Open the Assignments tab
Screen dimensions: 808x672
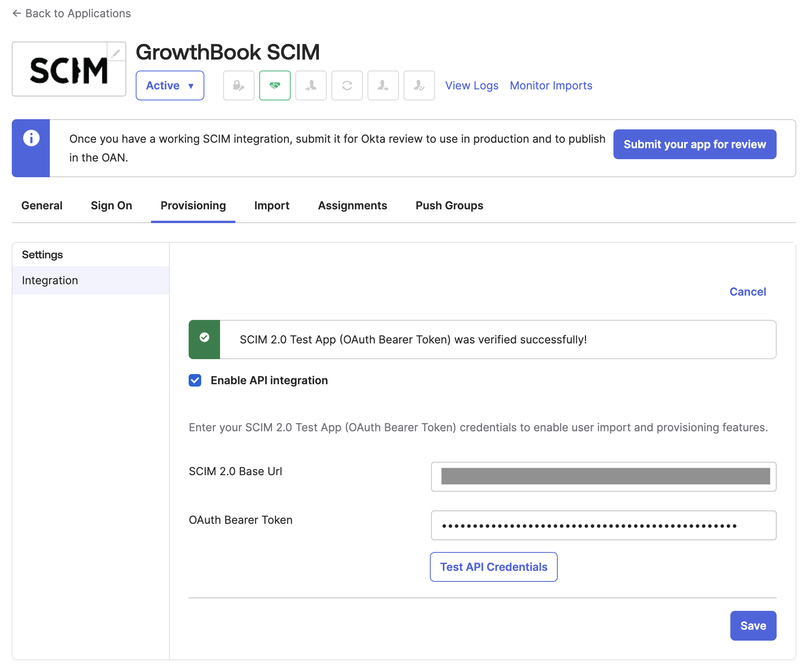pyautogui.click(x=352, y=205)
